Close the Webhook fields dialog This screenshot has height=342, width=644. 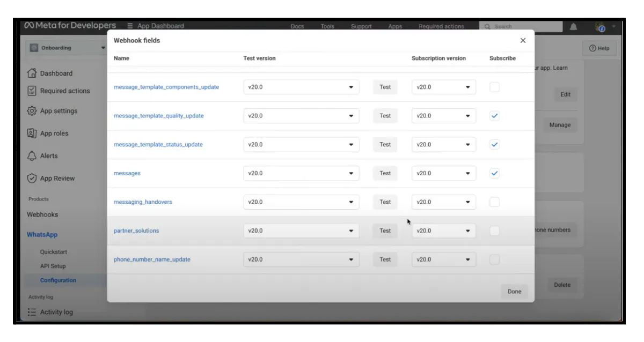pyautogui.click(x=523, y=40)
